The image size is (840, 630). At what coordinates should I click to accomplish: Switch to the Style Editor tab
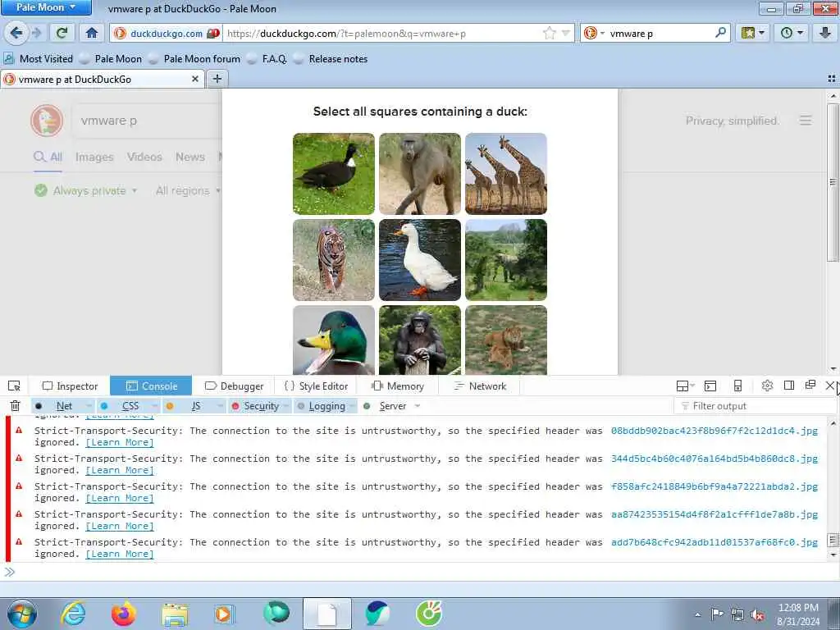click(x=316, y=386)
